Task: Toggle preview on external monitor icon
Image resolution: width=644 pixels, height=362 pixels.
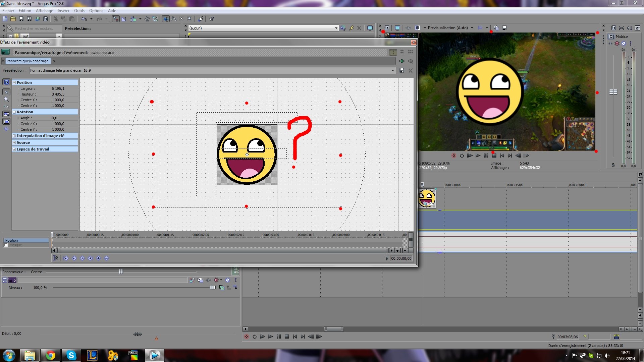Action: (x=397, y=28)
